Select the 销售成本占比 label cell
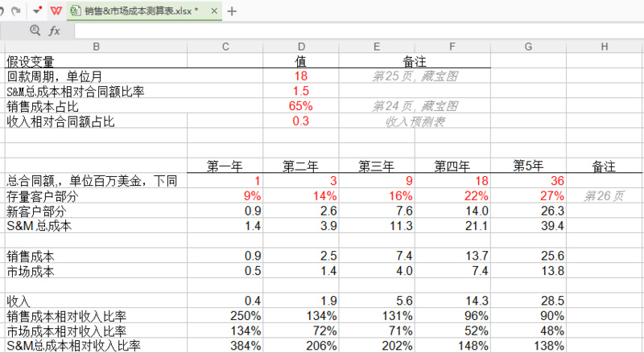Screen dimensions: 644x353 click(x=96, y=106)
